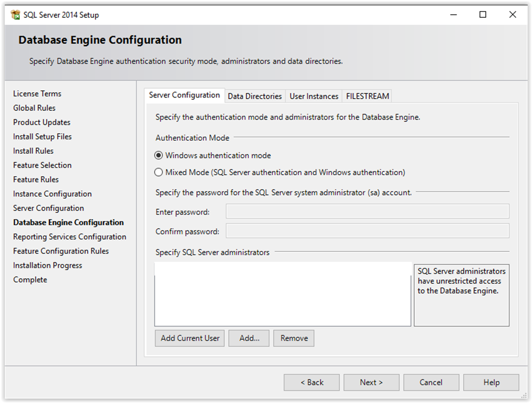
Task: Click the Specify SQL Server administrators label
Action: click(212, 252)
